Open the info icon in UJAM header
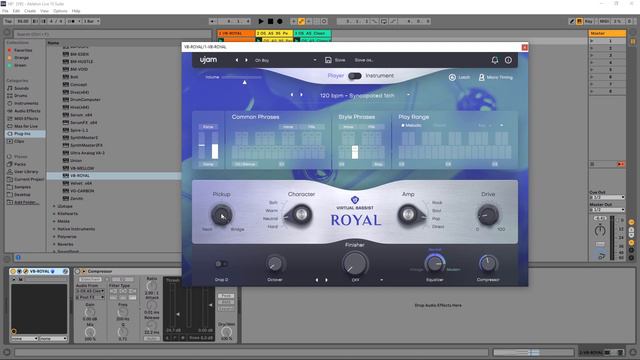 tap(508, 60)
